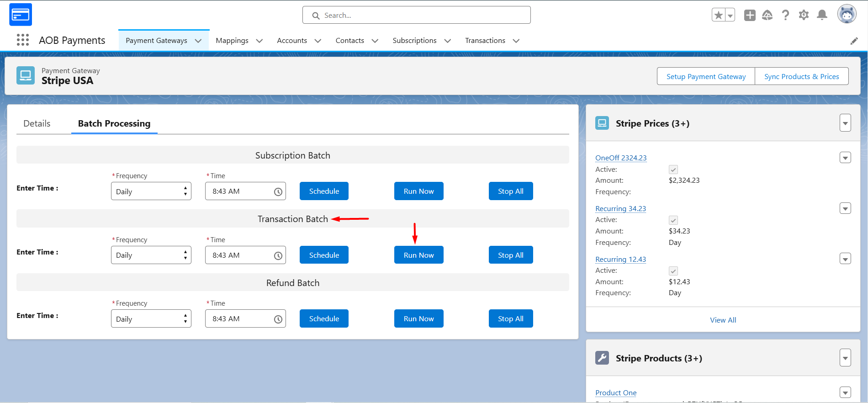Screen dimensions: 868x403
Task: Open row actions menu for OneOff 2324.23
Action: pyautogui.click(x=845, y=158)
